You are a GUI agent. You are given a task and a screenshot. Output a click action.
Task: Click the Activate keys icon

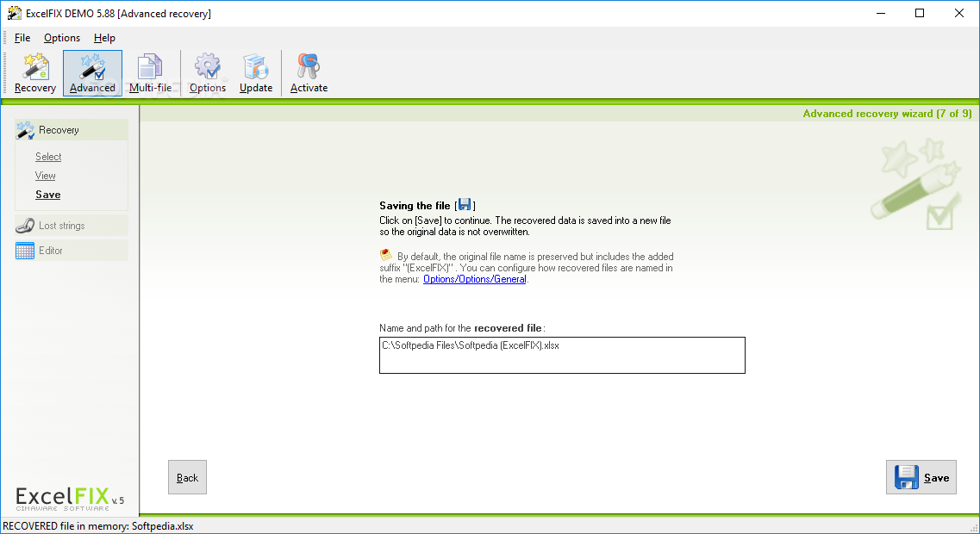[309, 73]
